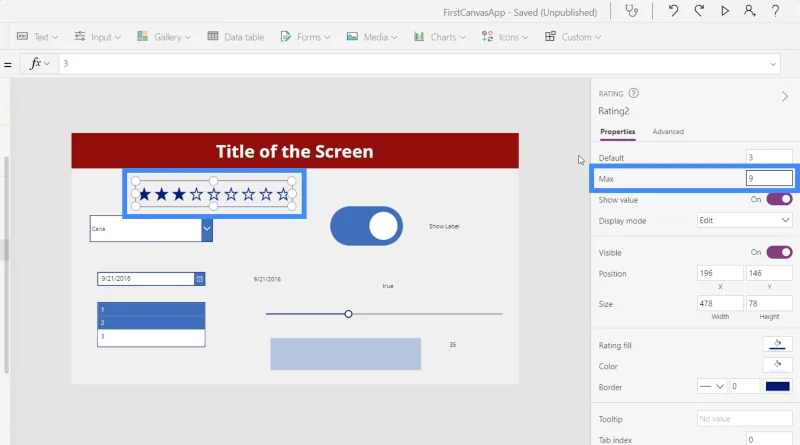Viewport: 800px width, 445px height.
Task: Open the Share user icon
Action: pyautogui.click(x=749, y=11)
